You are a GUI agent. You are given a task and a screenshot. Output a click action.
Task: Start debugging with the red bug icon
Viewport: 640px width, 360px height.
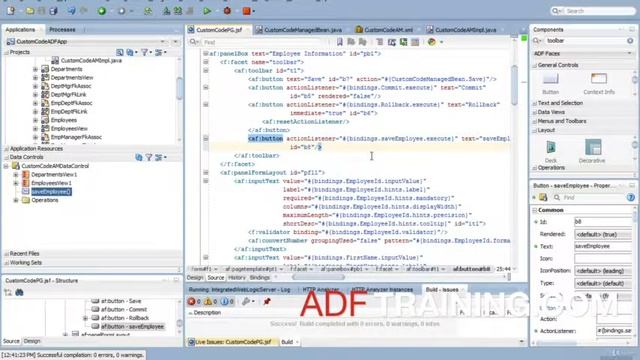pos(227,11)
